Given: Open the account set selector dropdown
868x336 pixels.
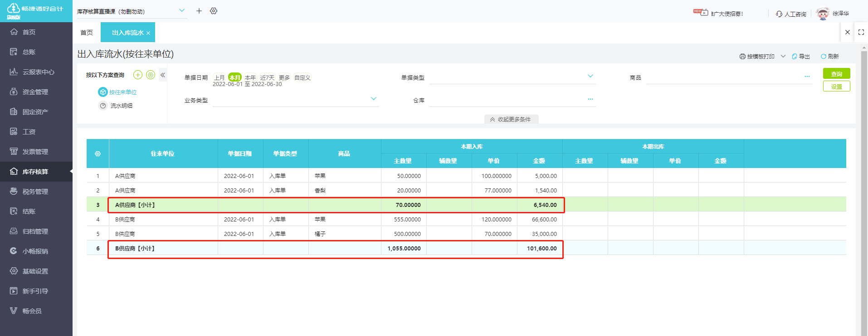Looking at the screenshot, I should [181, 11].
